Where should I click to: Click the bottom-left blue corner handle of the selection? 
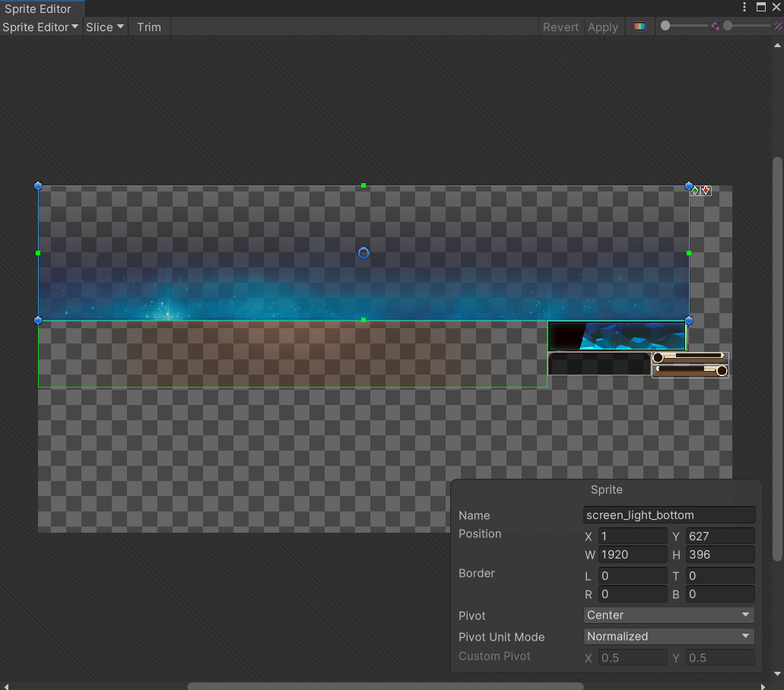(x=38, y=320)
